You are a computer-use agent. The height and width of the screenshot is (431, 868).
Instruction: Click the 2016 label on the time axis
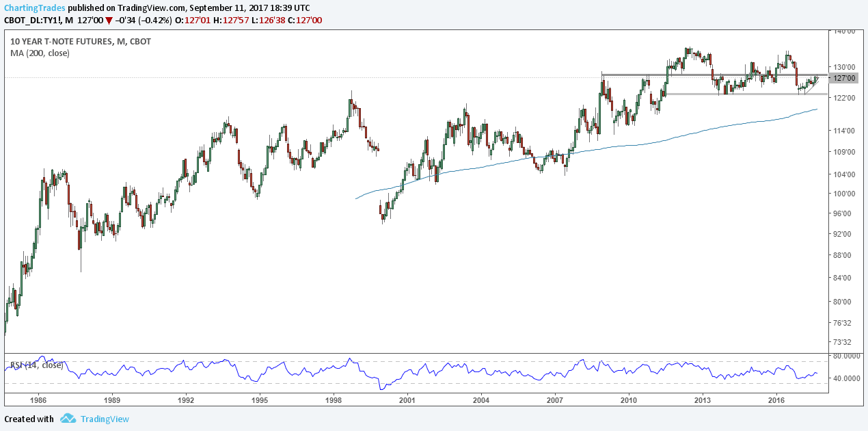click(776, 400)
